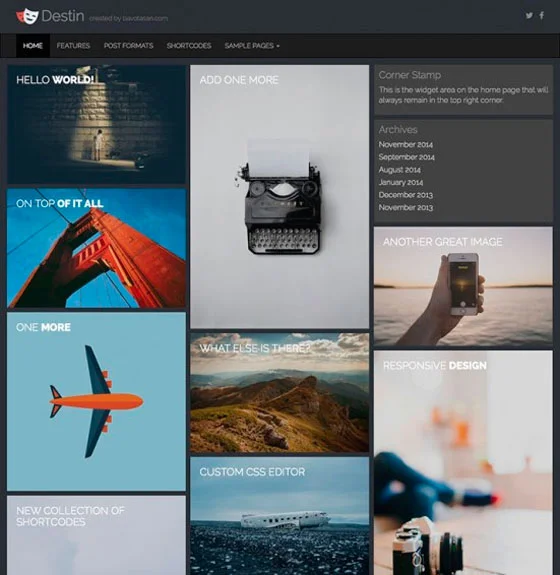The width and height of the screenshot is (560, 575).
Task: Open December 2013 archive link
Action: tap(406, 195)
